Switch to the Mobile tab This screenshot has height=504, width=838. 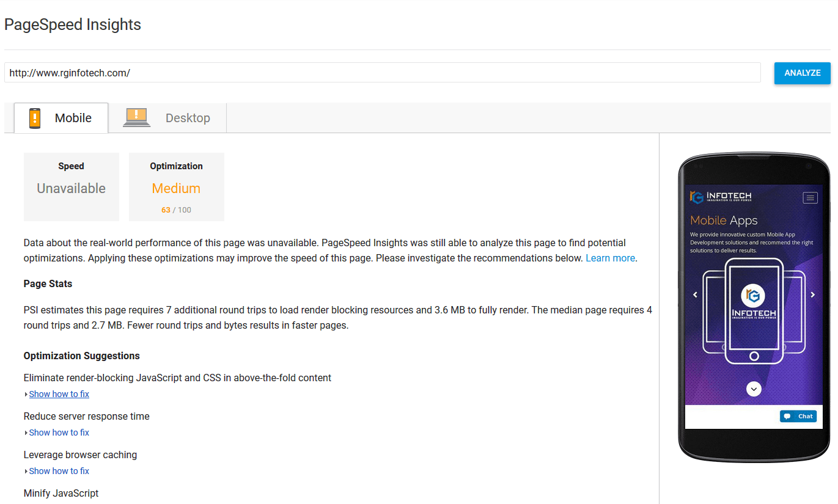pos(61,118)
